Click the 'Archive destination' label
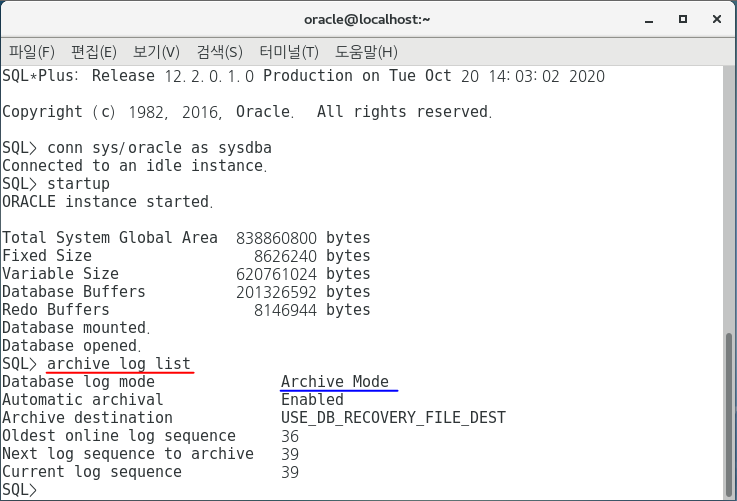 [87, 417]
